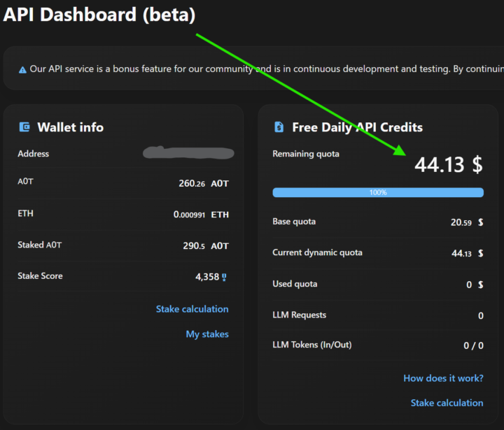Click the 44.13 $ Current dynamic quota value
Viewport: 504px width, 430px height.
pyautogui.click(x=468, y=253)
